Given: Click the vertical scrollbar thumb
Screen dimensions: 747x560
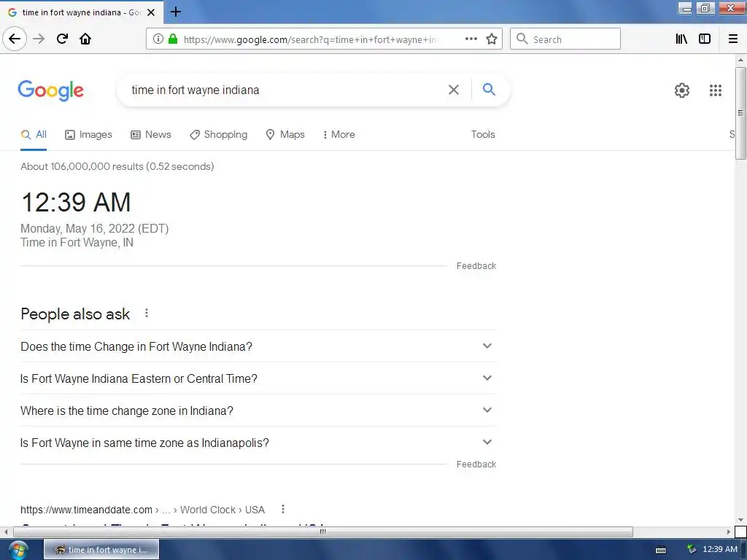Looking at the screenshot, I should [740, 113].
